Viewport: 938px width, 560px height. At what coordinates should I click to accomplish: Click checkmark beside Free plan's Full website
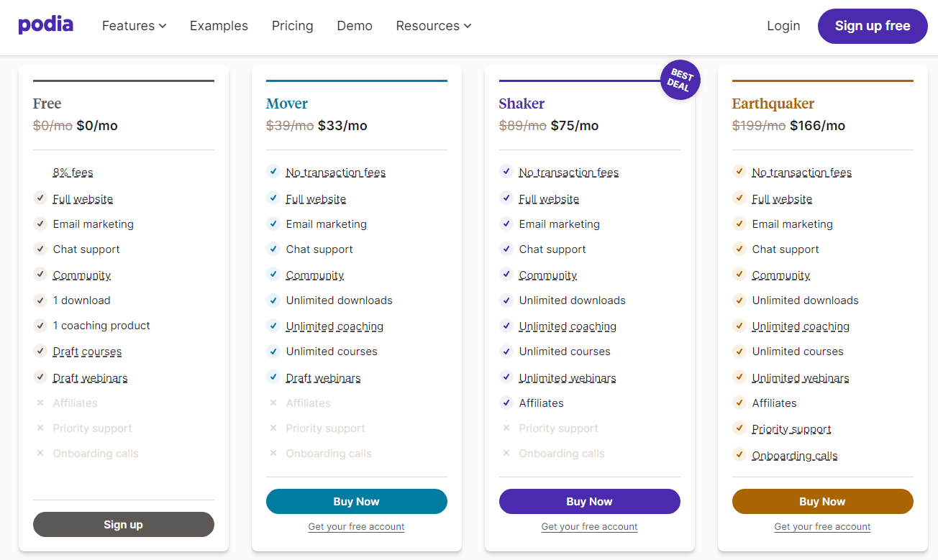(40, 198)
